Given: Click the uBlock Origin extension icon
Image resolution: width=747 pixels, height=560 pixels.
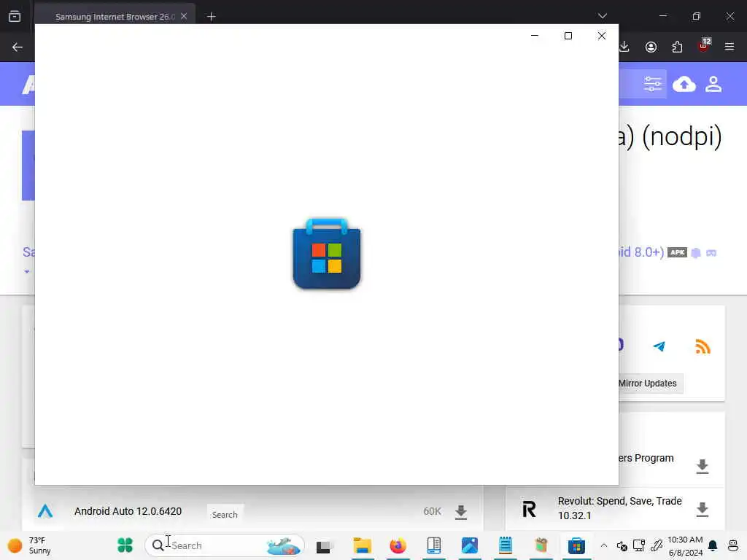Looking at the screenshot, I should pyautogui.click(x=704, y=46).
